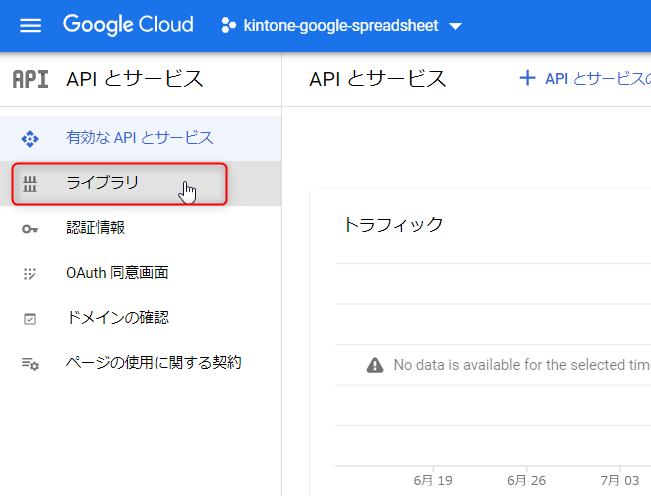The height and width of the screenshot is (496, 651).
Task: Open OAuth 同意画面 settings
Action: (x=116, y=273)
